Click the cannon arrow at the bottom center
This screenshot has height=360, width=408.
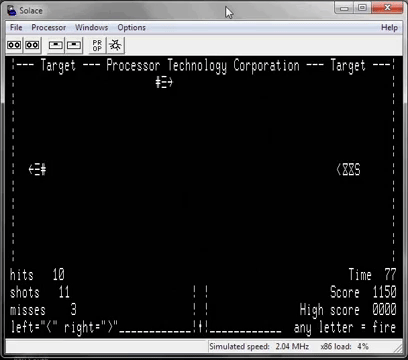coord(200,327)
